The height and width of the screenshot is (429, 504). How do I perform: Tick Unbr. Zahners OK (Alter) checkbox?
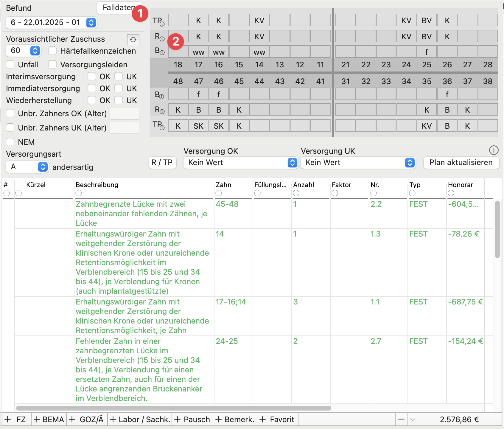tap(10, 113)
